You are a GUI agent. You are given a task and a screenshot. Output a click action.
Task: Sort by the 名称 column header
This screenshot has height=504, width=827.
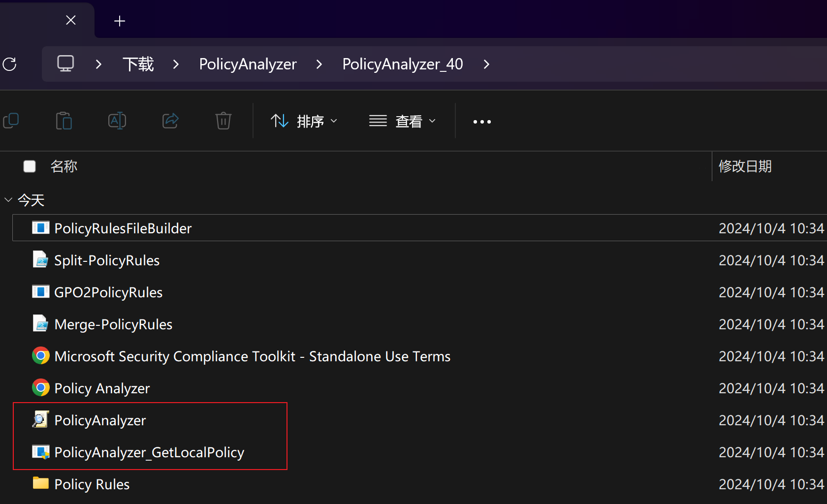click(x=64, y=166)
